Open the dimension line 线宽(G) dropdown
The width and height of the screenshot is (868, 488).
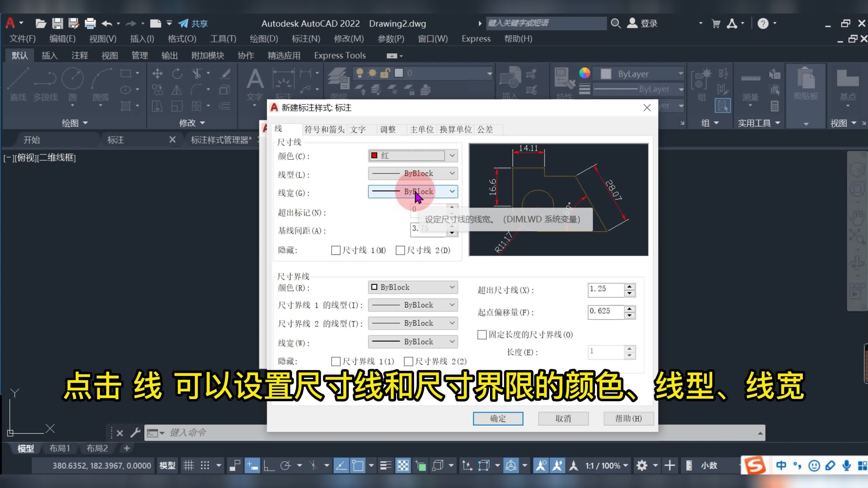point(413,192)
